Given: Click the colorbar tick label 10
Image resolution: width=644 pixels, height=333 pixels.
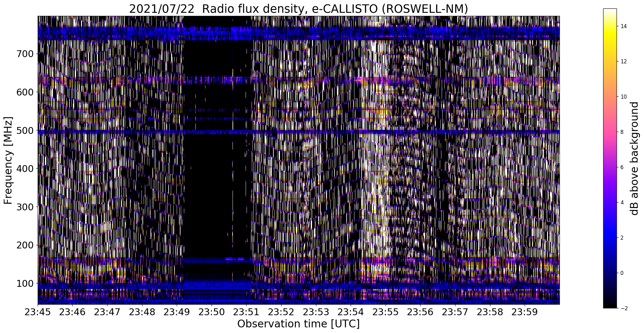Looking at the screenshot, I should (x=624, y=97).
